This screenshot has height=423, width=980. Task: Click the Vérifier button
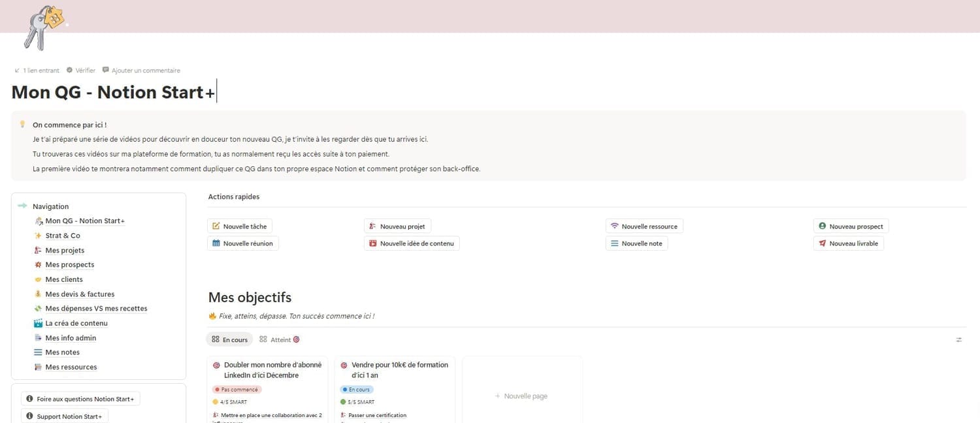(x=81, y=70)
